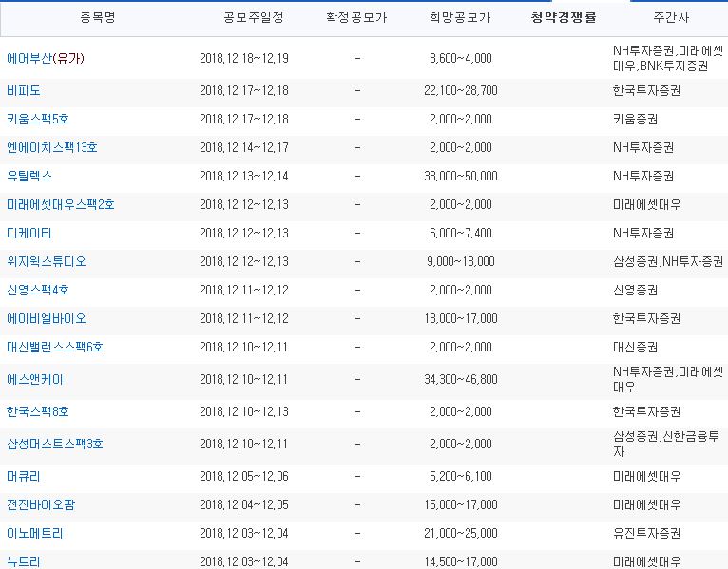Viewport: 728px width, 569px height.
Task: Select 에어부산 underwriters NH투자증권,미래에셋대우,BNK투자증권
Action: [x=668, y=59]
